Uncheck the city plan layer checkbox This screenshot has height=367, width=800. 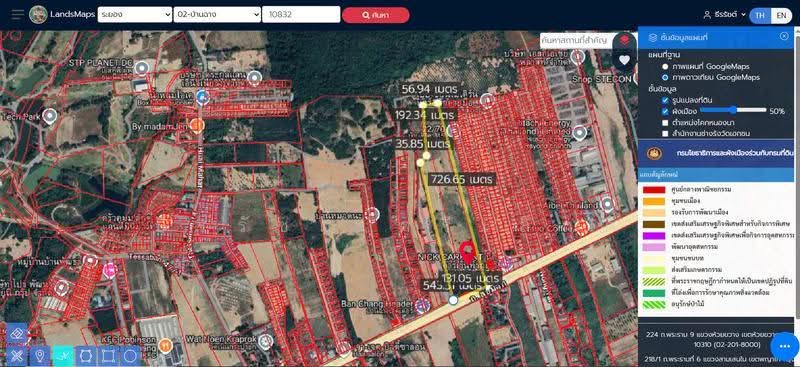[665, 111]
